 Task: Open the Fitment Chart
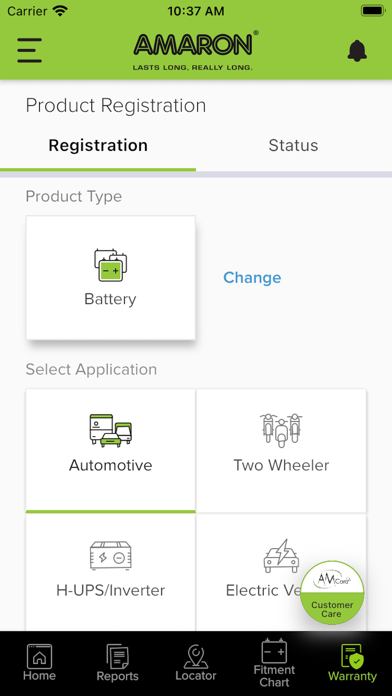coord(274,663)
